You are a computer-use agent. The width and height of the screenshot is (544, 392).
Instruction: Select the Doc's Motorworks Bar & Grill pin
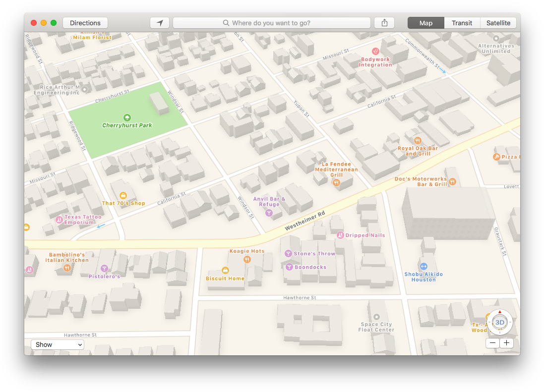pyautogui.click(x=452, y=181)
